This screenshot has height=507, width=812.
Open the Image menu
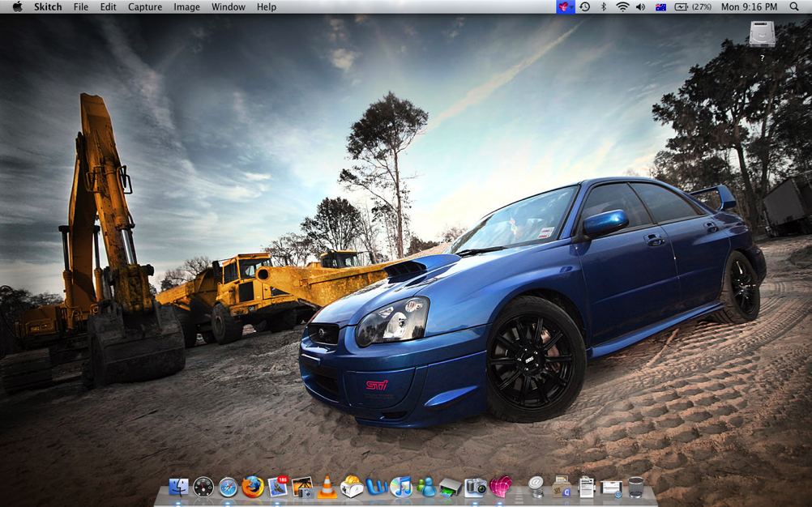pyautogui.click(x=186, y=6)
